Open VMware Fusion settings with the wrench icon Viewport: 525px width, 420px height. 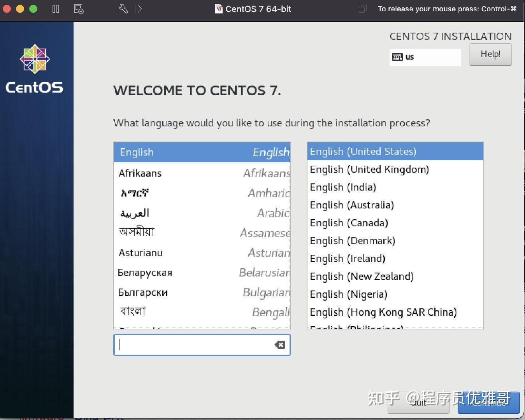123,9
